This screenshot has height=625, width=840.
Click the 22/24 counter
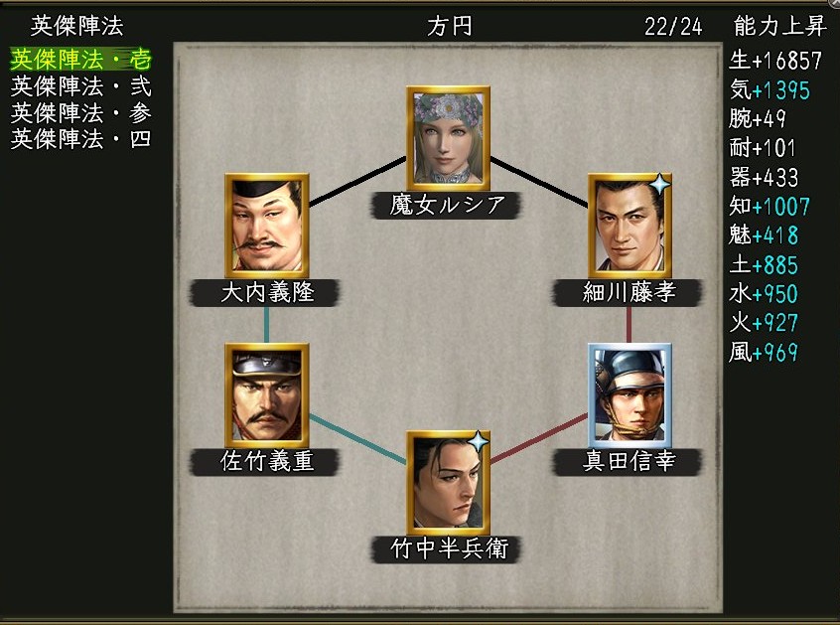point(673,26)
